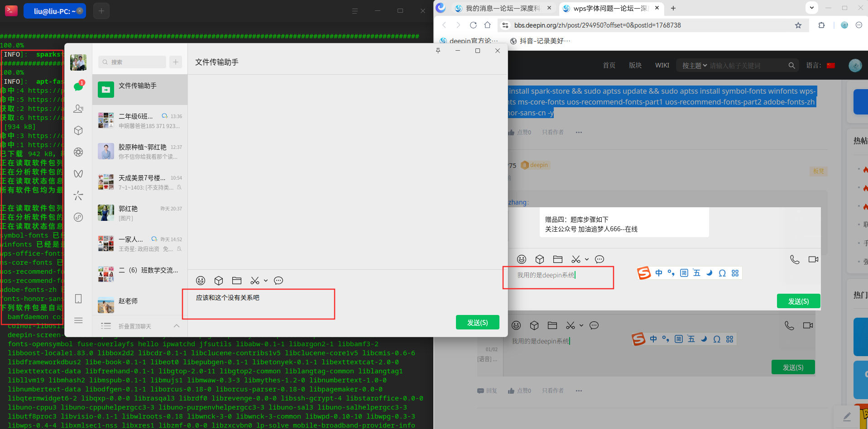The width and height of the screenshot is (868, 429).
Task: Open the 赵老师 conversation
Action: 140,304
